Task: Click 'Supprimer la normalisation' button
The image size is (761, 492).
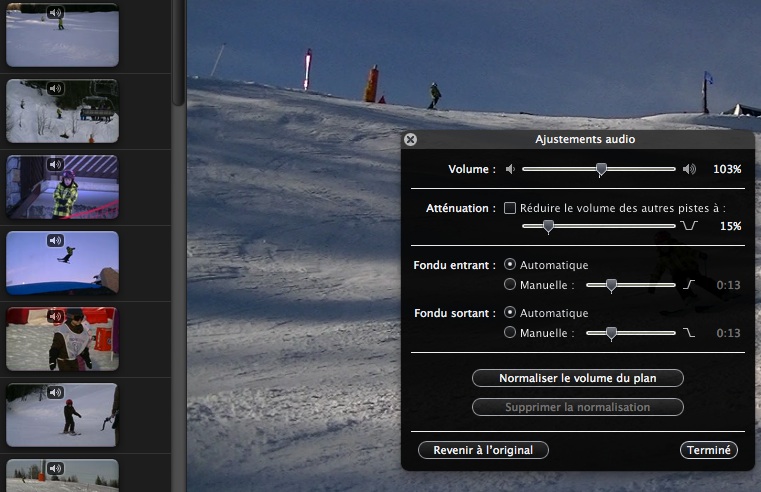Action: [x=578, y=407]
